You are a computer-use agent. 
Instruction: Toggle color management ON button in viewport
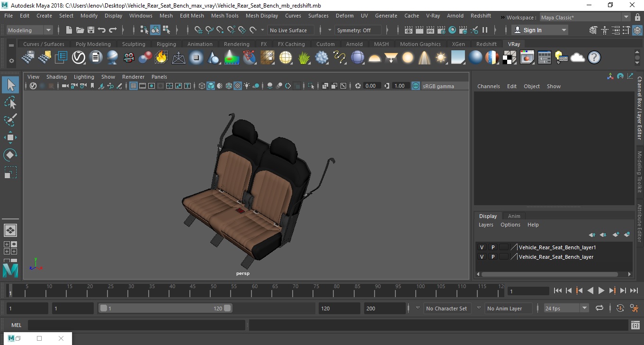415,86
